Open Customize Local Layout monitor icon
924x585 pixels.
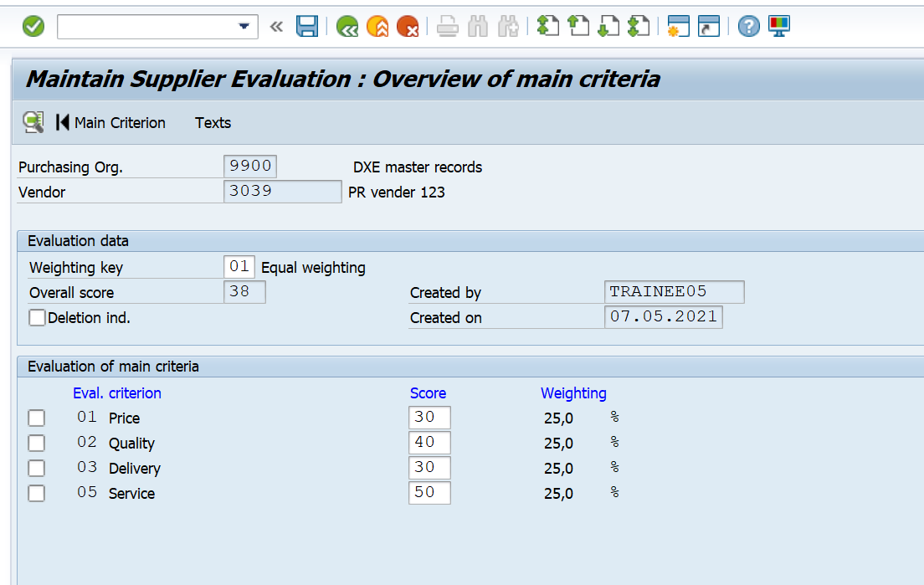point(779,27)
